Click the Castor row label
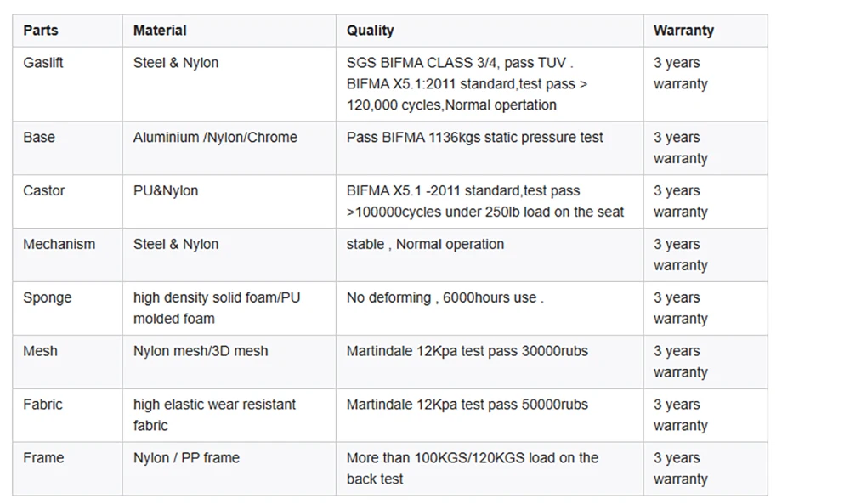The height and width of the screenshot is (504, 850). point(43,191)
